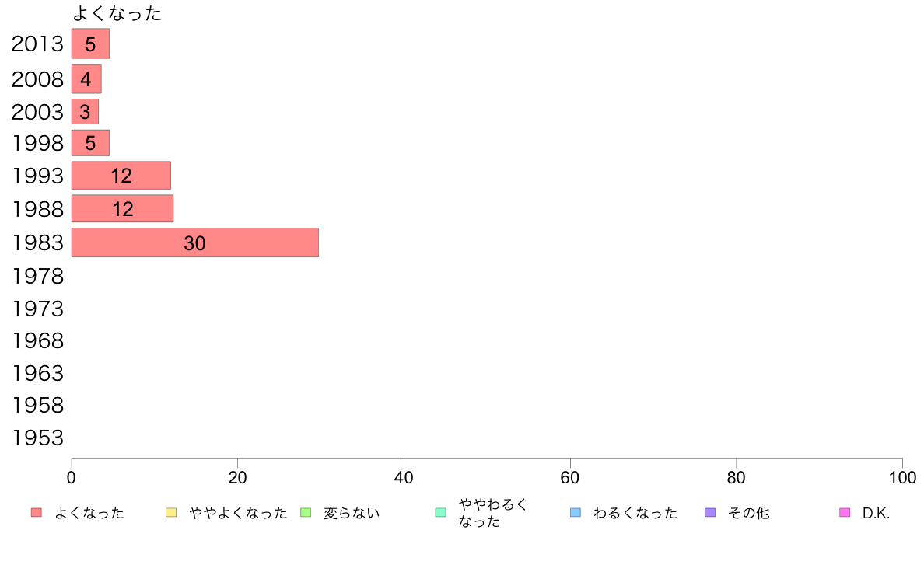Select the 2003 bar showing 3
Screen dimensions: 924x572
click(85, 112)
